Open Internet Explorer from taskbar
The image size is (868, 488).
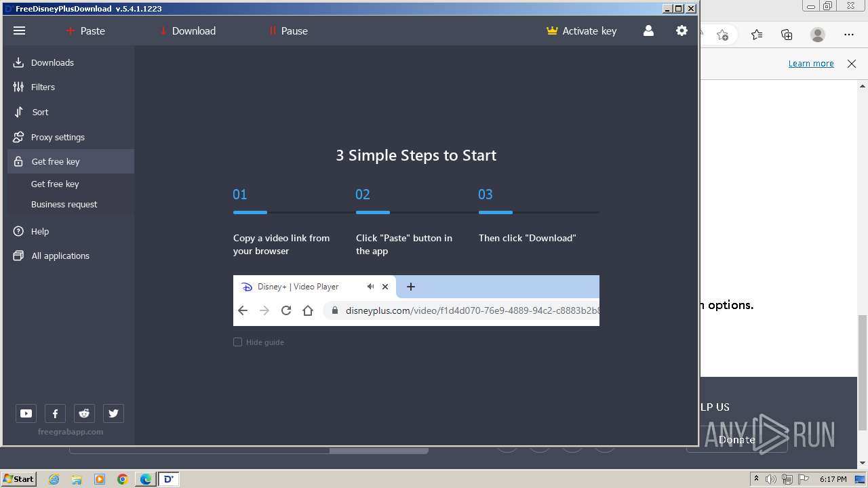tap(54, 479)
